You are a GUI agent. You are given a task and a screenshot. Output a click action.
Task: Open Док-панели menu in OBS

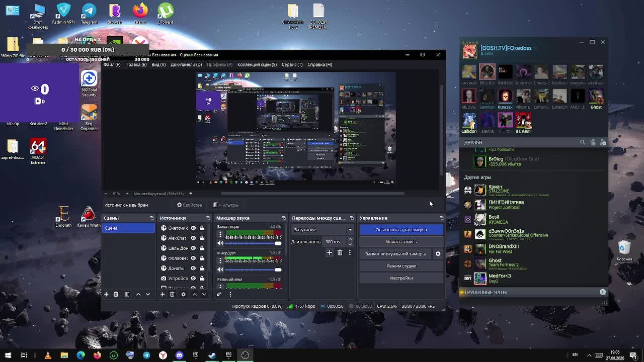coord(186,64)
